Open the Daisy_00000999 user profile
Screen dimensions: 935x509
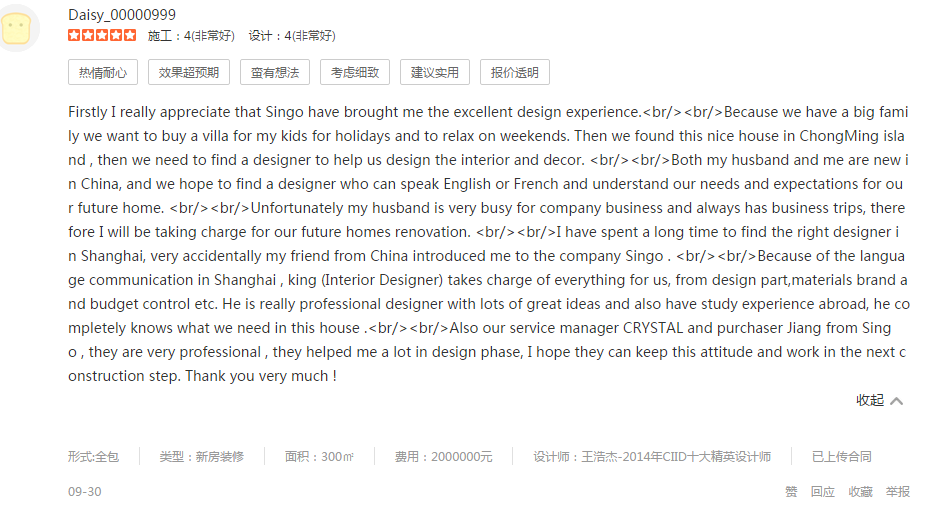click(x=121, y=14)
